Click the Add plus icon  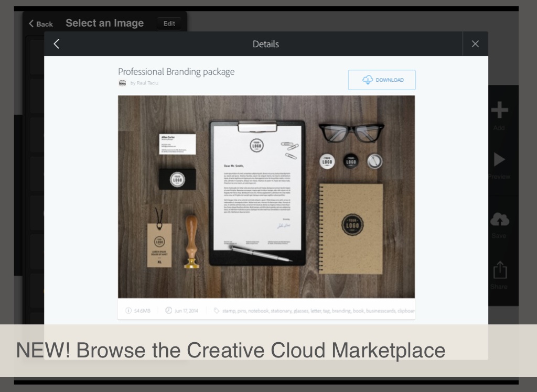coord(499,111)
